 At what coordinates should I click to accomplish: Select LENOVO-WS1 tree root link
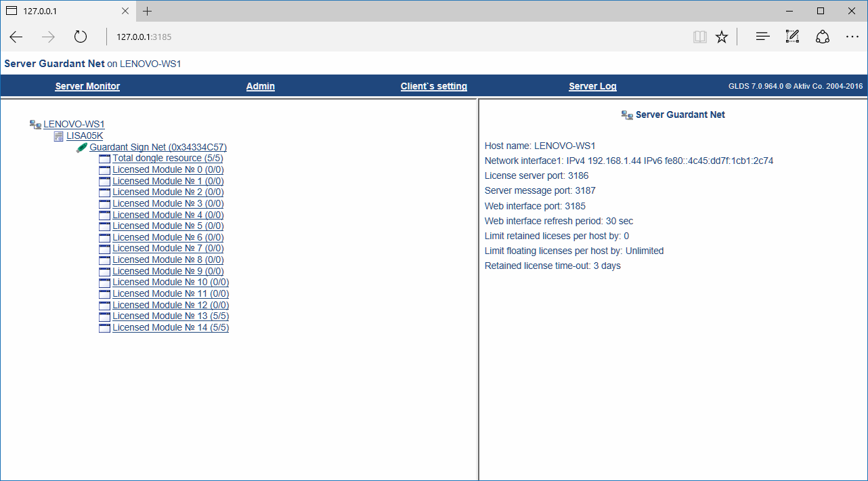[x=74, y=125]
